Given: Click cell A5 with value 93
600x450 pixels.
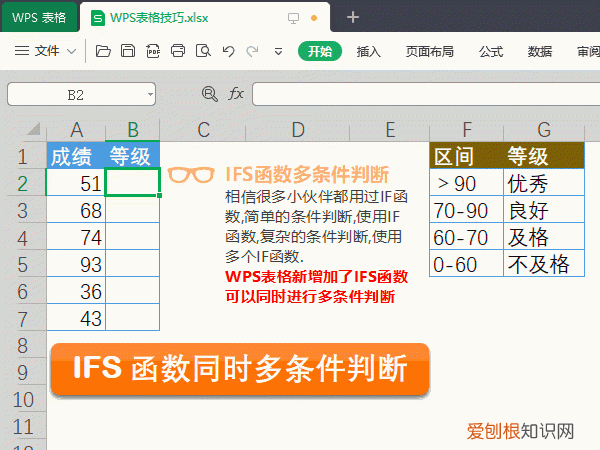Looking at the screenshot, I should [x=76, y=264].
